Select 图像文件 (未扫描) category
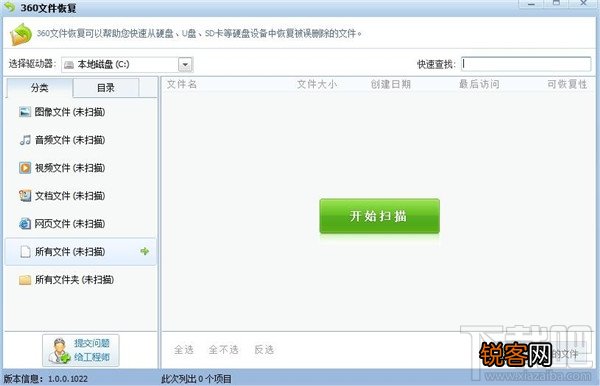The height and width of the screenshot is (386, 600). pyautogui.click(x=80, y=112)
